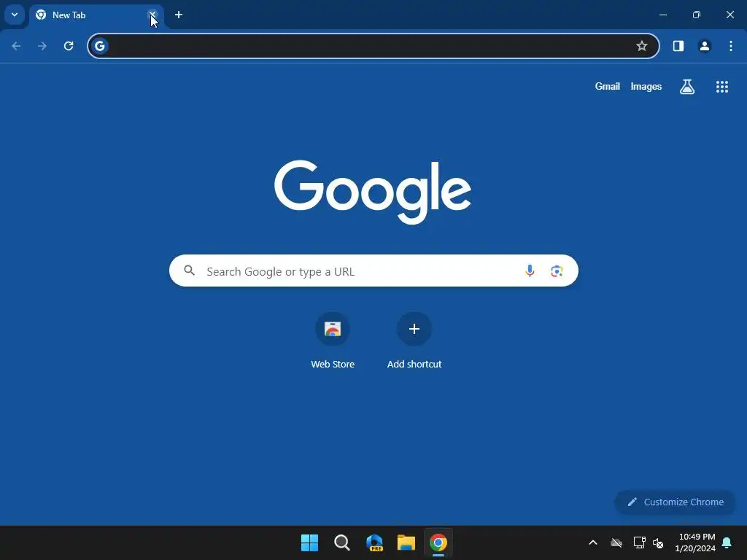Viewport: 747px width, 560px height.
Task: Select the New Tab tab
Action: click(96, 15)
